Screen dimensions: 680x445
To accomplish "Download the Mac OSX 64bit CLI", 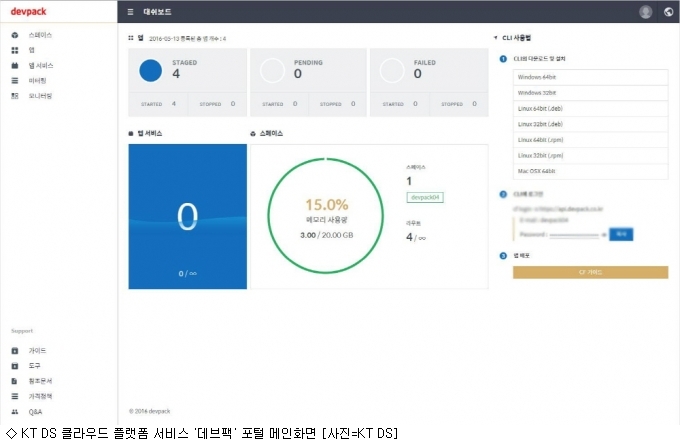I will (x=590, y=171).
